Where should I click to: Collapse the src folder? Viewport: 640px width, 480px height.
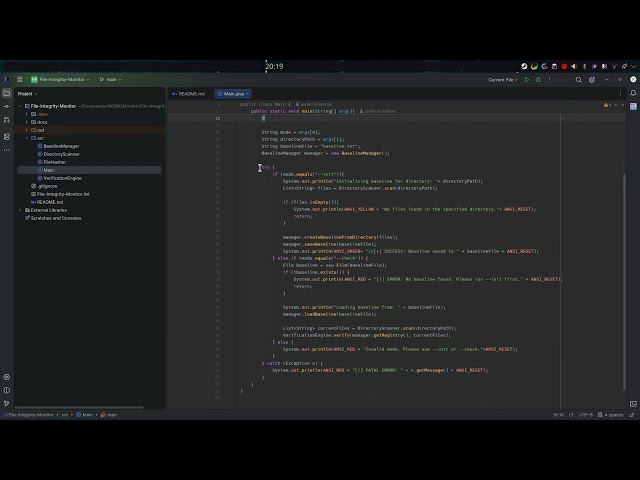tap(27, 138)
